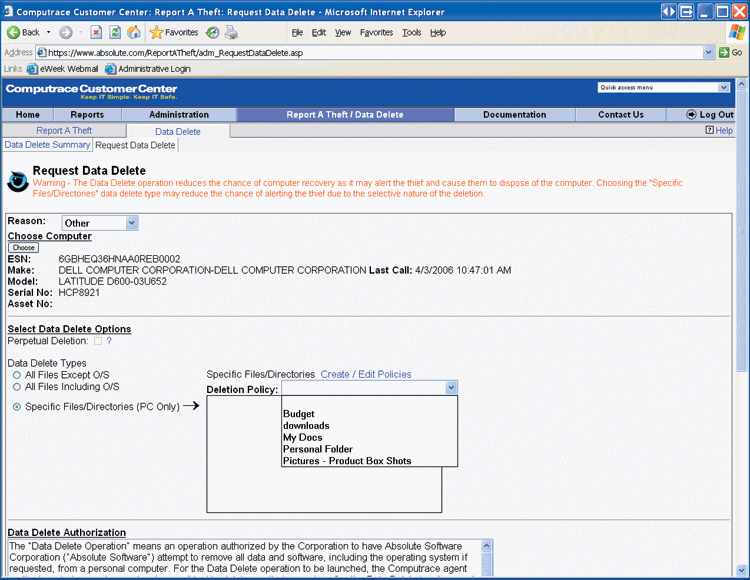The image size is (750, 580).
Task: Click the serial number HCP8921
Action: (x=79, y=293)
